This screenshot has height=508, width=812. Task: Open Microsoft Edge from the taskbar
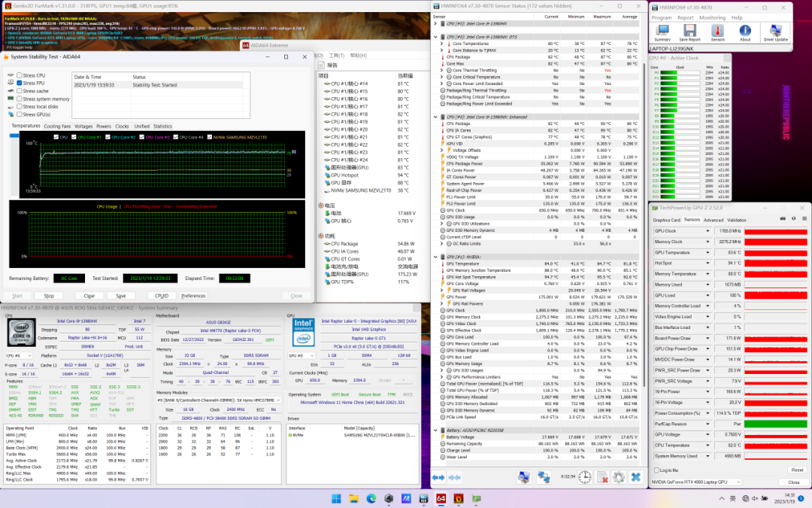370,498
